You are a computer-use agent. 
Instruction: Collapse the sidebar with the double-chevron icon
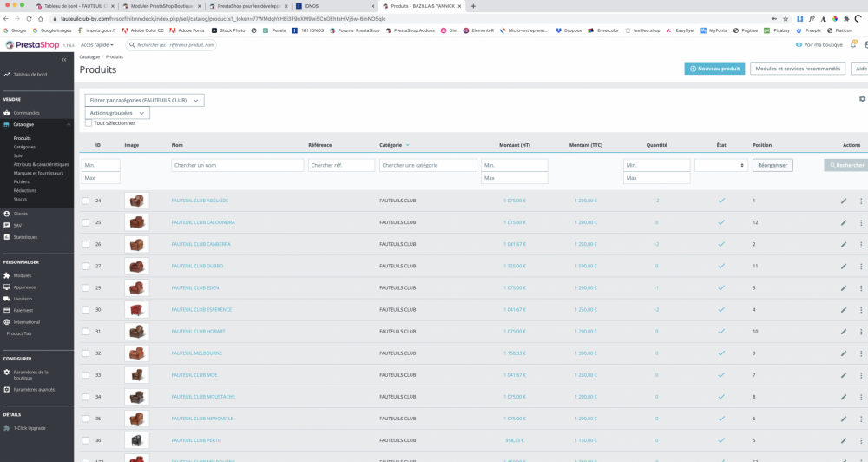click(63, 60)
